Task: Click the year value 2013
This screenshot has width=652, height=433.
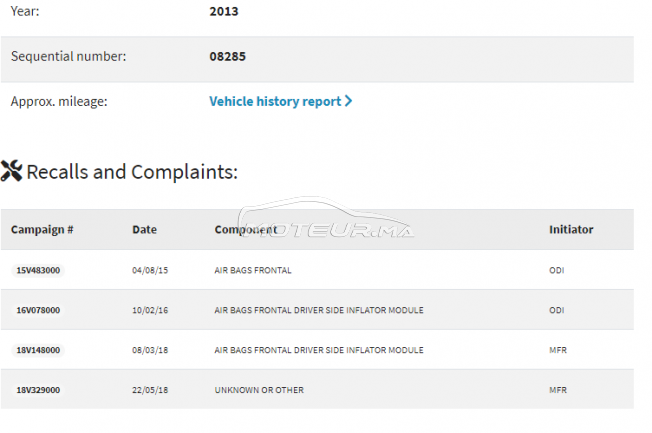Action: 224,12
